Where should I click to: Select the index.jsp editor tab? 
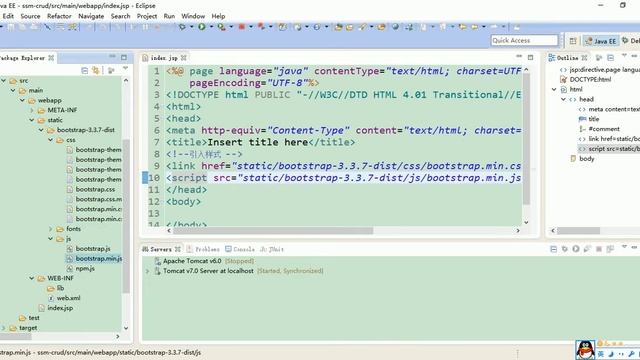(164, 58)
